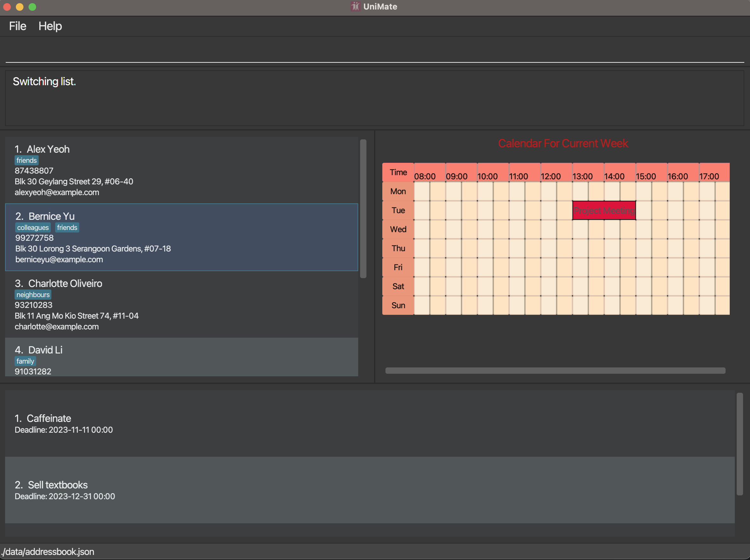Close the UniMate window
This screenshot has width=750, height=560.
pos(7,7)
